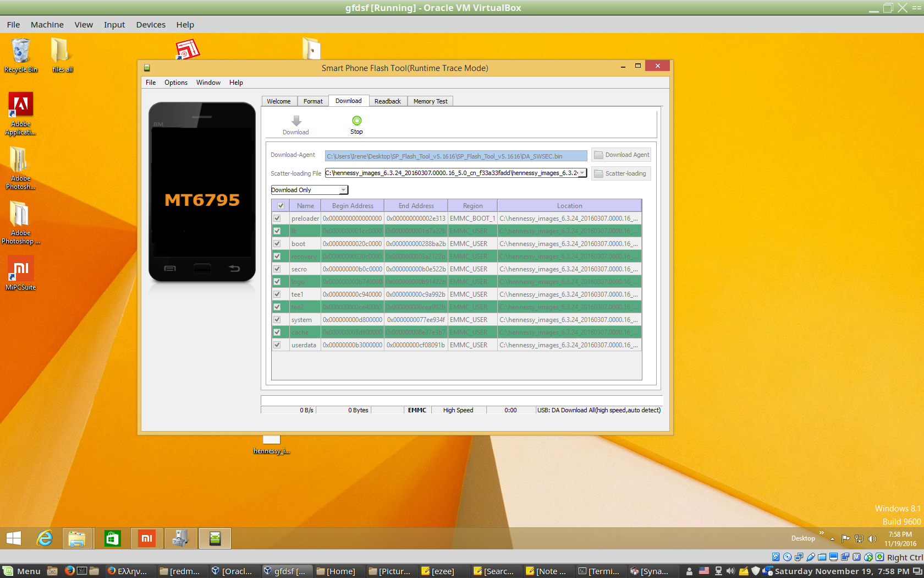Click the Download Agent browse button
The height and width of the screenshot is (578, 924).
(621, 155)
